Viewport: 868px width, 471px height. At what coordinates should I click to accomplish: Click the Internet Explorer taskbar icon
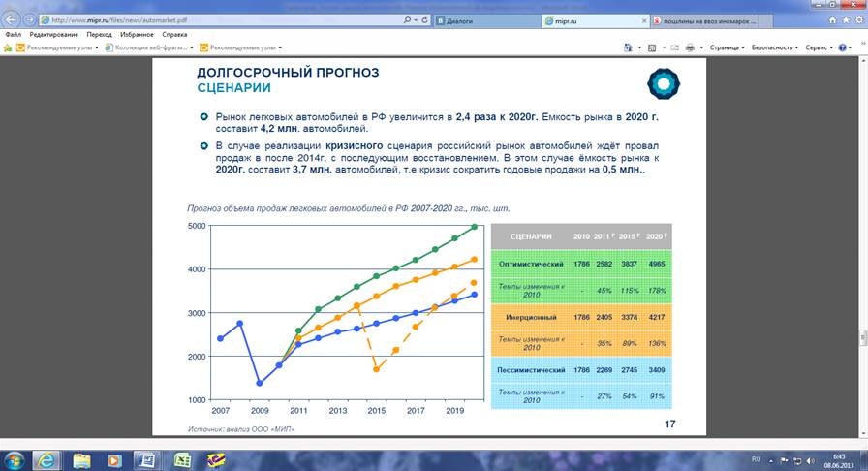[46, 460]
